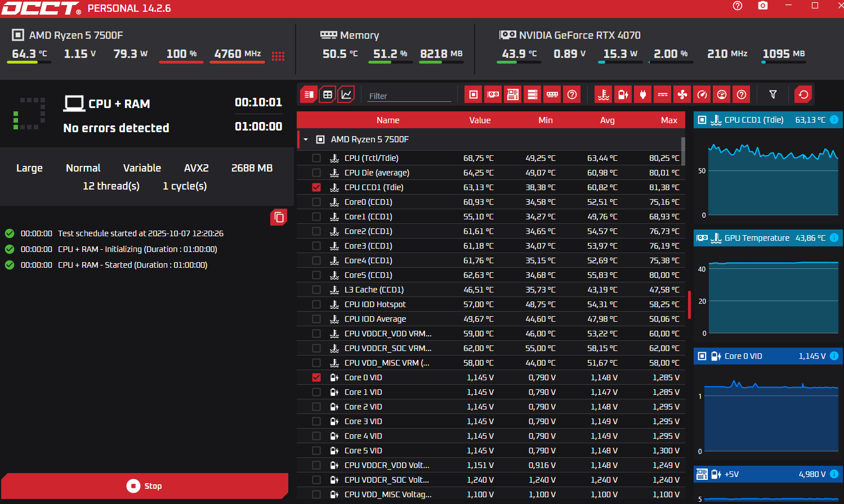844x504 pixels.
Task: Toggle the fan sensor type filter
Action: [x=682, y=94]
